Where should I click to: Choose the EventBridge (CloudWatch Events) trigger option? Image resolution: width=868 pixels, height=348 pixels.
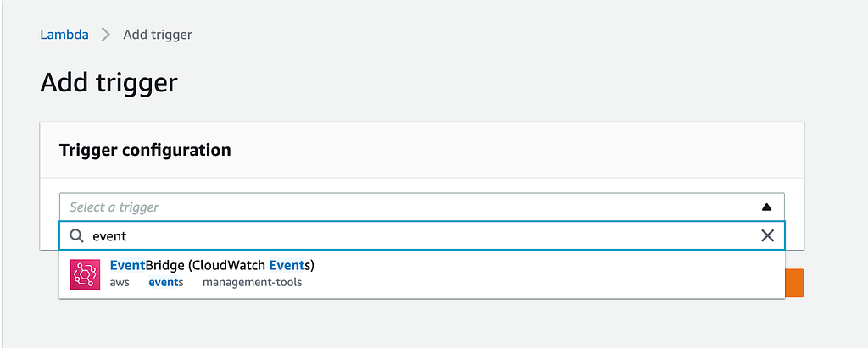(422, 274)
